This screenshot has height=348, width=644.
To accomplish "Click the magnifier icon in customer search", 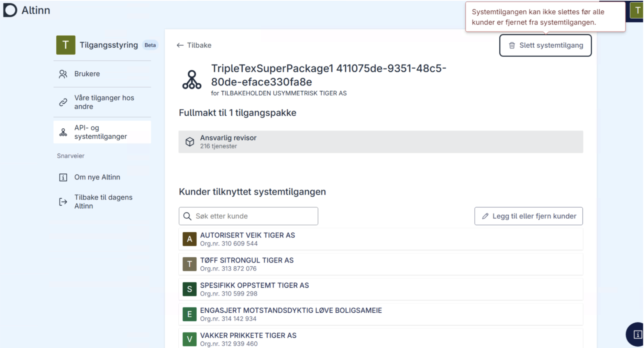I will [x=187, y=216].
